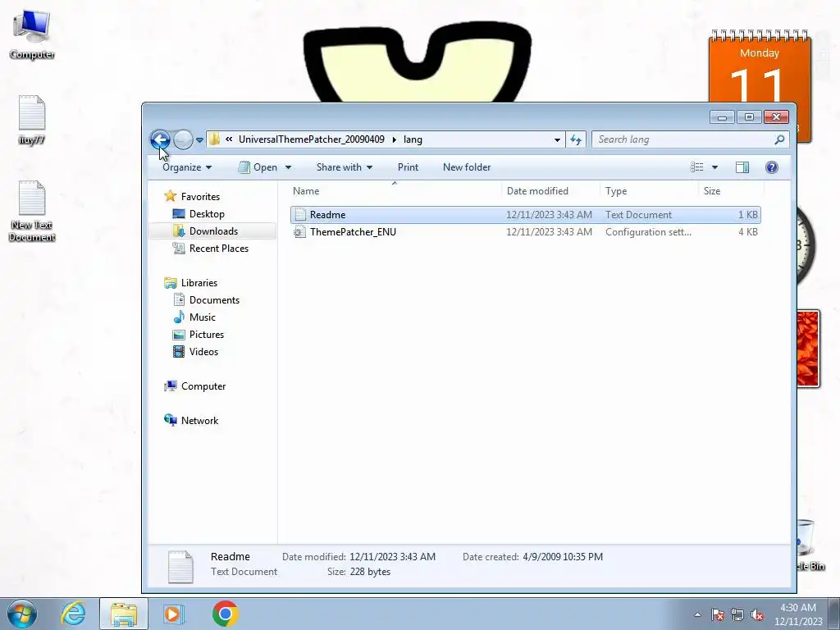Open the Music library
The height and width of the screenshot is (630, 840).
pyautogui.click(x=203, y=317)
